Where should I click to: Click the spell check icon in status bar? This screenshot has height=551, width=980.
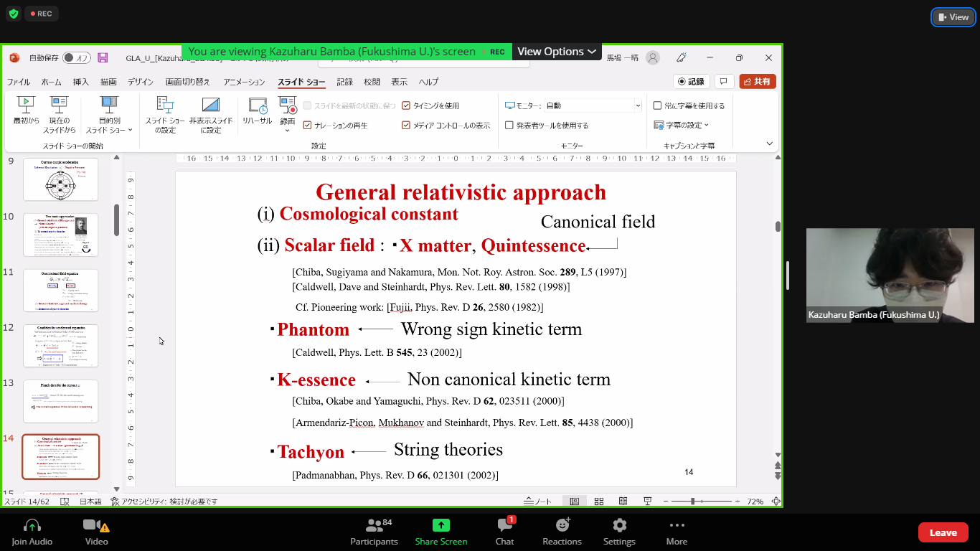pos(65,501)
